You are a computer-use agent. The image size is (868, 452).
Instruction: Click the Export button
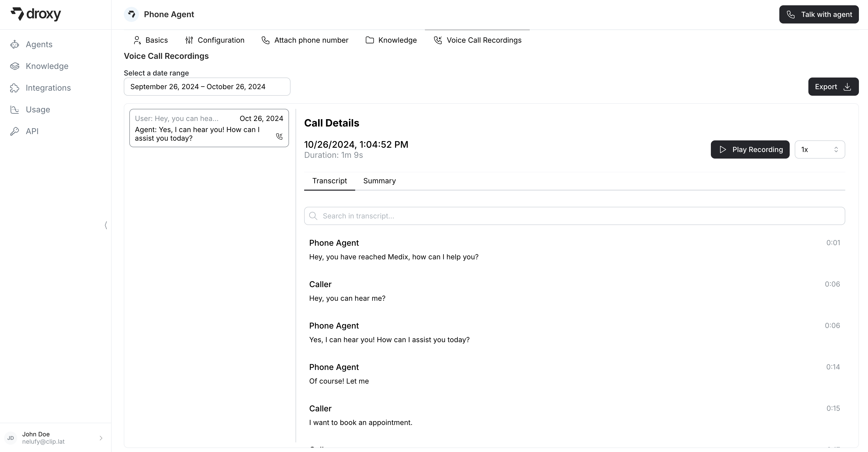[x=833, y=87]
